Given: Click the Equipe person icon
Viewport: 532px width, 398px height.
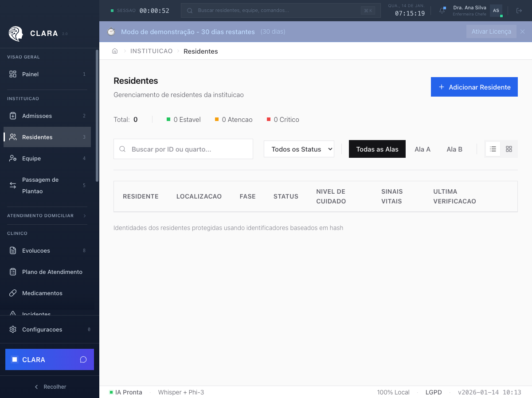Looking at the screenshot, I should [x=13, y=158].
